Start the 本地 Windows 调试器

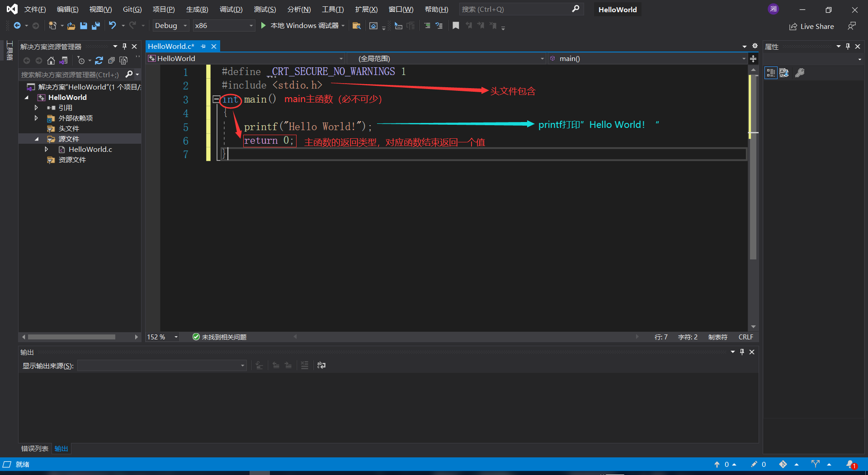[x=300, y=26]
